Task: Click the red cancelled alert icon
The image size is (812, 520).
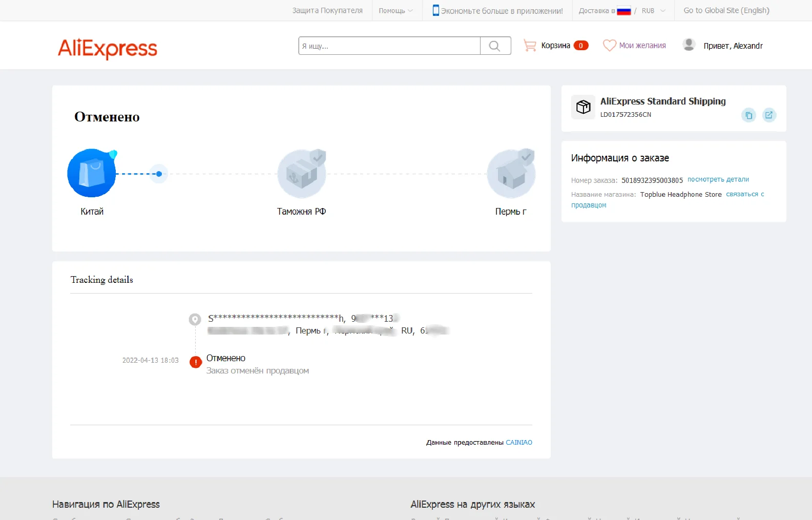Action: pos(195,362)
